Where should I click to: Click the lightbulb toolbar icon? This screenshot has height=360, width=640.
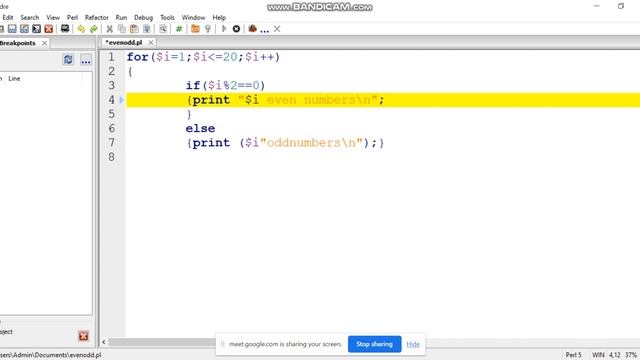[208, 29]
